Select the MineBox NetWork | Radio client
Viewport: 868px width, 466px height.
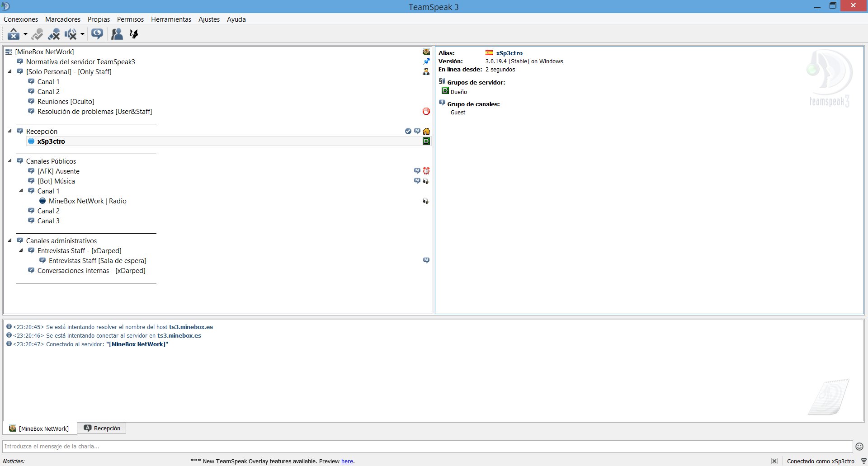87,201
